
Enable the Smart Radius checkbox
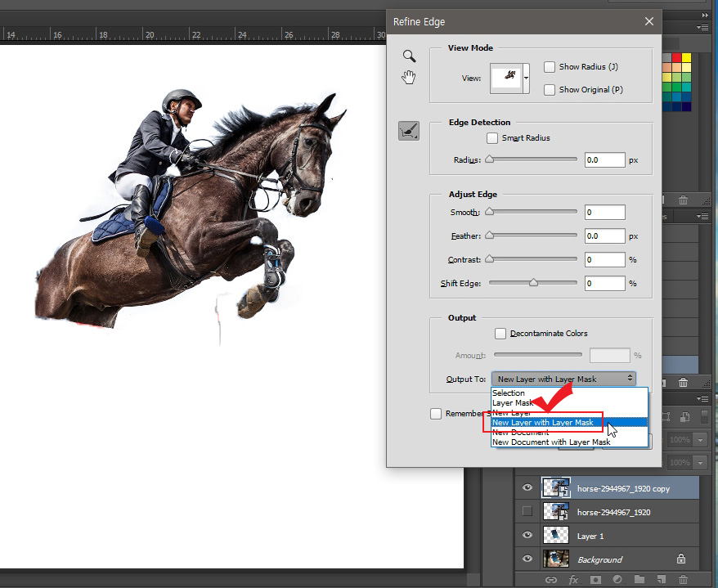coord(492,137)
